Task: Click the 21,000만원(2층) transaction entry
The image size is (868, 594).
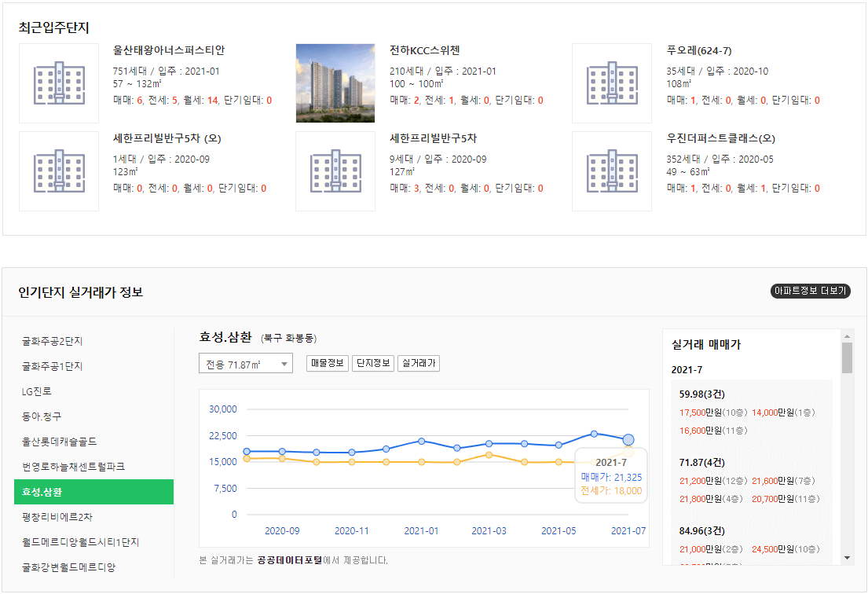Action: [x=711, y=550]
